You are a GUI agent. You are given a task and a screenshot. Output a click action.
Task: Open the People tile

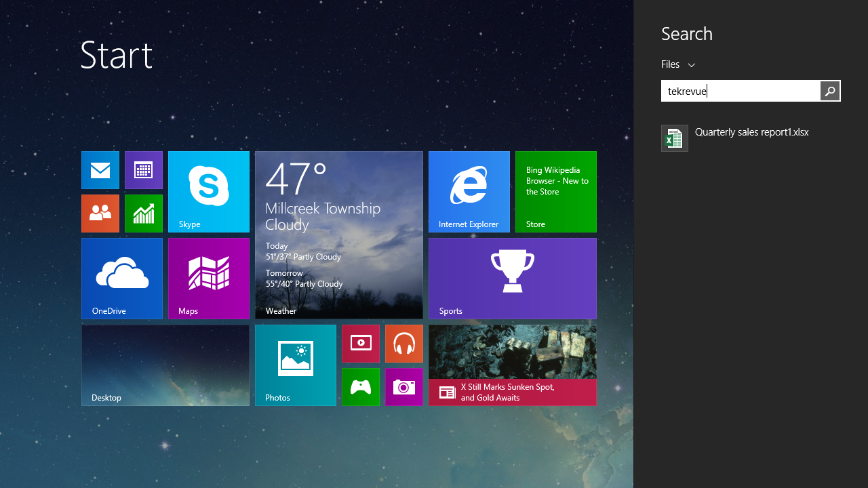[100, 213]
